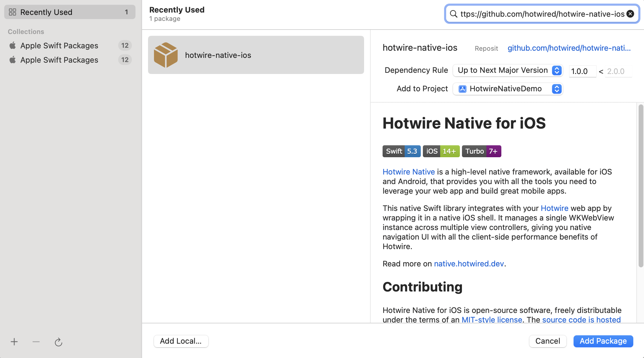Click the hotwire-native-ios package box icon
This screenshot has height=358, width=644.
(166, 55)
